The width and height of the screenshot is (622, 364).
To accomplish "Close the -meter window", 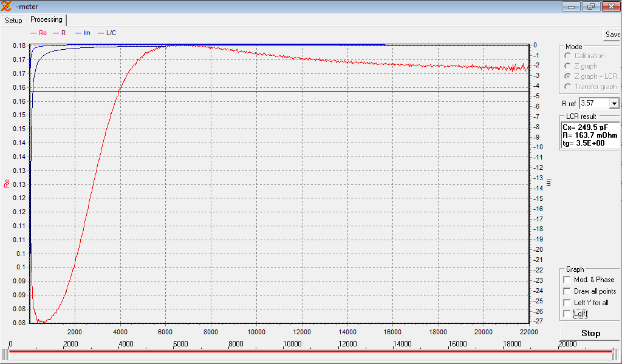I will pyautogui.click(x=611, y=6).
